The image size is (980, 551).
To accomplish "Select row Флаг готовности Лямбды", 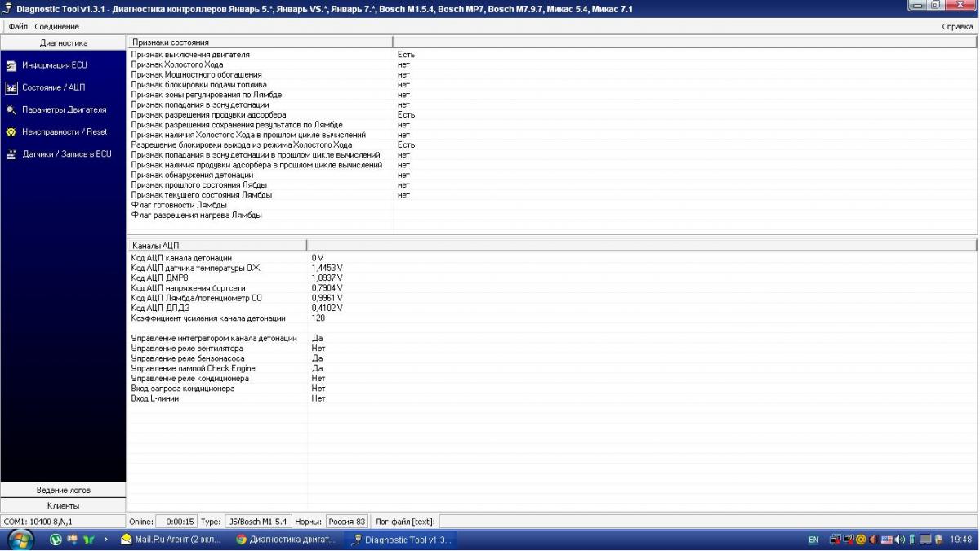I will tap(552, 205).
